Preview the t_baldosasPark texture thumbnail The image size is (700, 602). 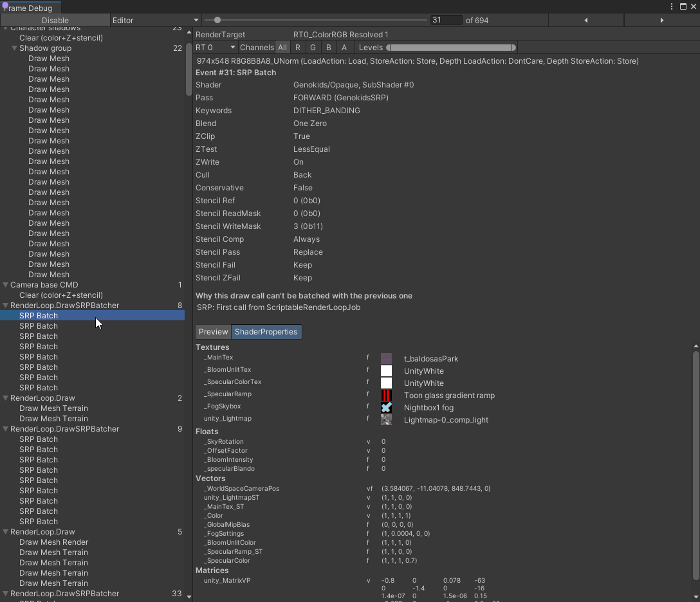386,358
